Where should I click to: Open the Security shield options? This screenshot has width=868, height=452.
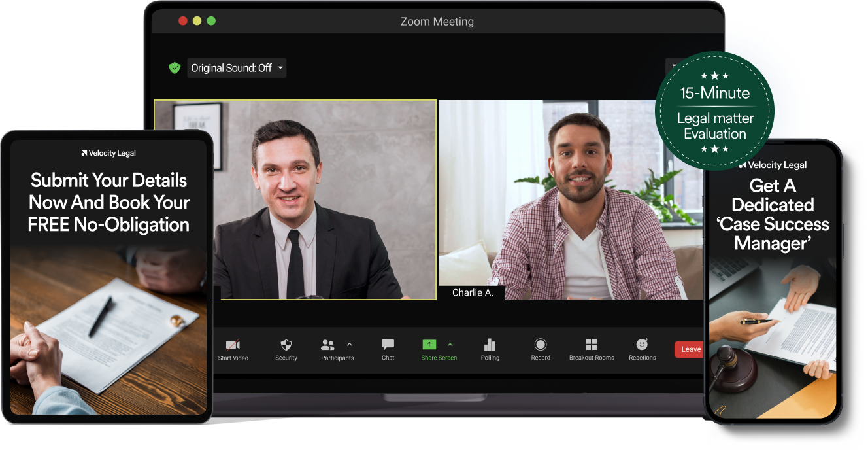pyautogui.click(x=286, y=345)
